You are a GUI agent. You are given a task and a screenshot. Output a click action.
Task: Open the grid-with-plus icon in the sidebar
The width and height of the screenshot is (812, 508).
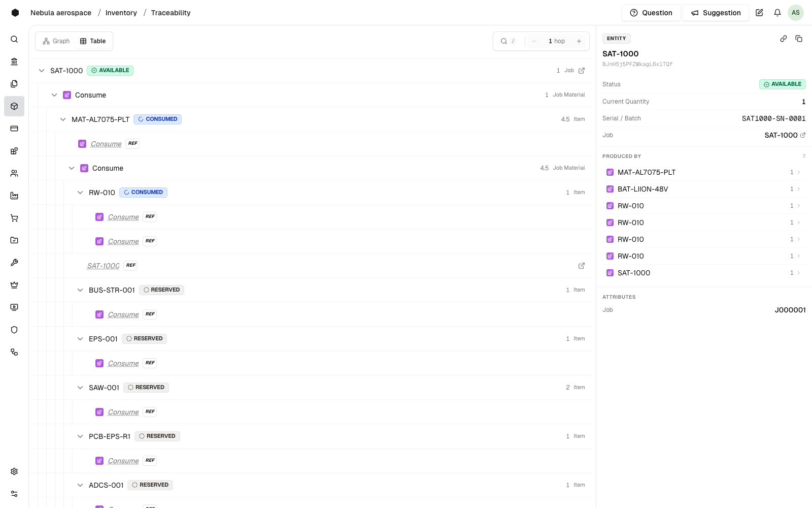14,151
